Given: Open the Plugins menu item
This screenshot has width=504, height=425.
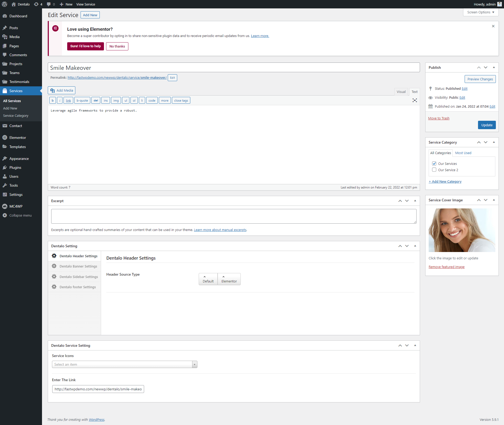Looking at the screenshot, I should click(x=15, y=167).
